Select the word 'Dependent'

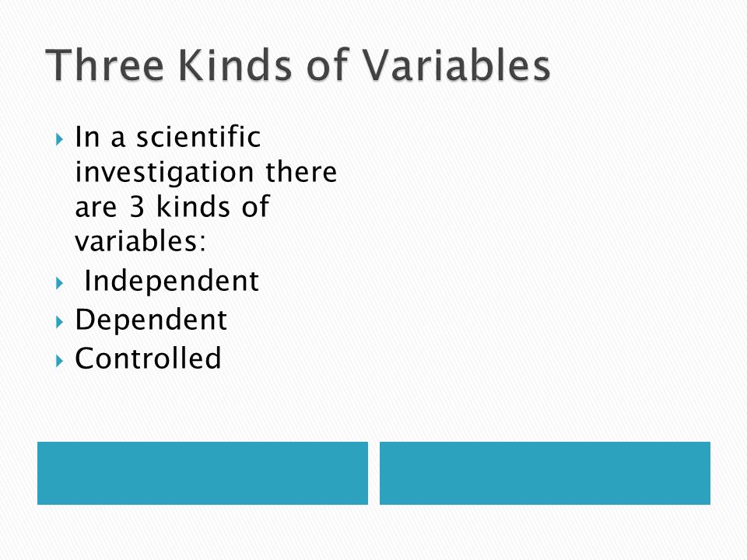(x=151, y=320)
